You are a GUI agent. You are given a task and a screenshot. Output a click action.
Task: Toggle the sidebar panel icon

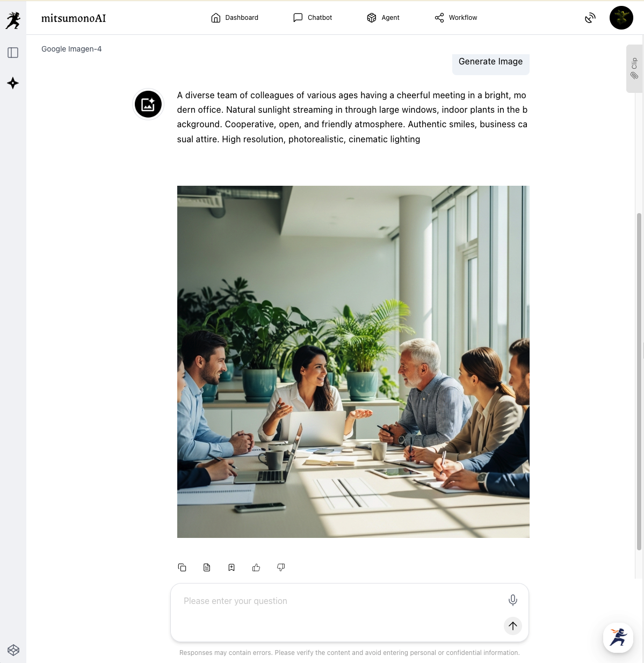(x=13, y=53)
